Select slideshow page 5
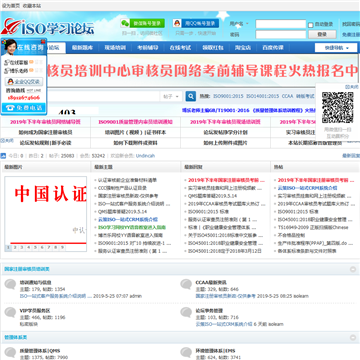Image resolution: width=360 pixels, height=360 pixels. 35,248
